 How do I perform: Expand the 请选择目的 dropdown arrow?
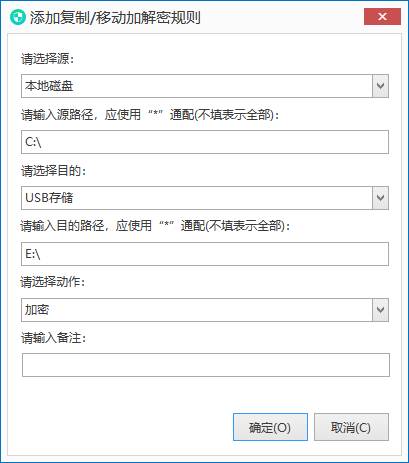click(380, 198)
